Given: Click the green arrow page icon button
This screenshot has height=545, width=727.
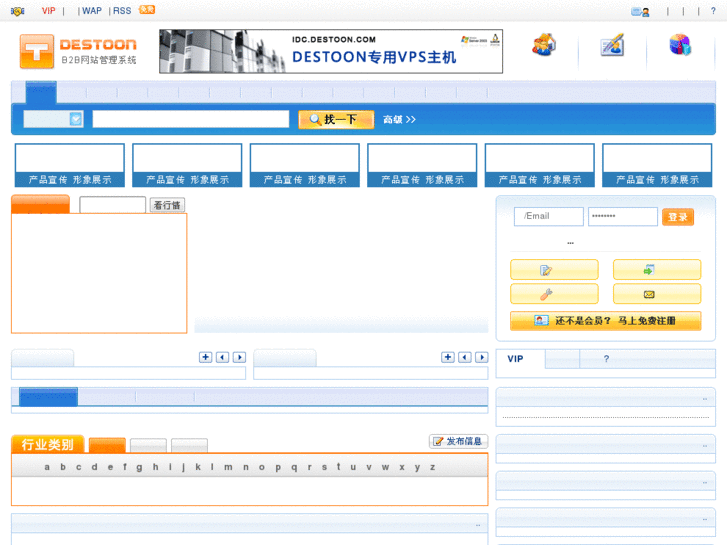Looking at the screenshot, I should pyautogui.click(x=657, y=270).
